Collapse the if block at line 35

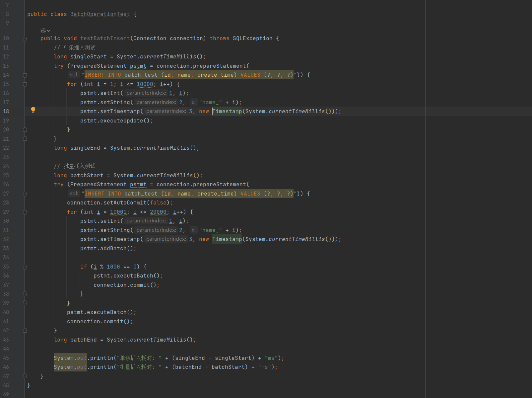click(x=25, y=267)
